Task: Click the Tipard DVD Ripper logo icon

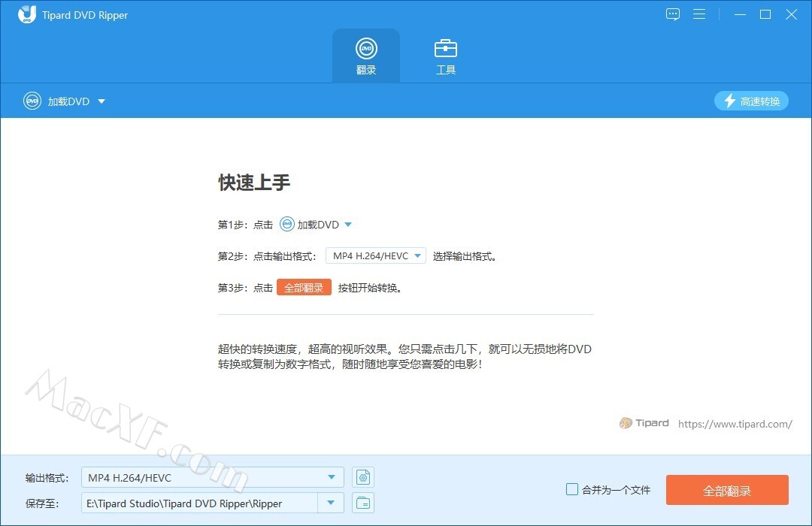Action: (27, 14)
